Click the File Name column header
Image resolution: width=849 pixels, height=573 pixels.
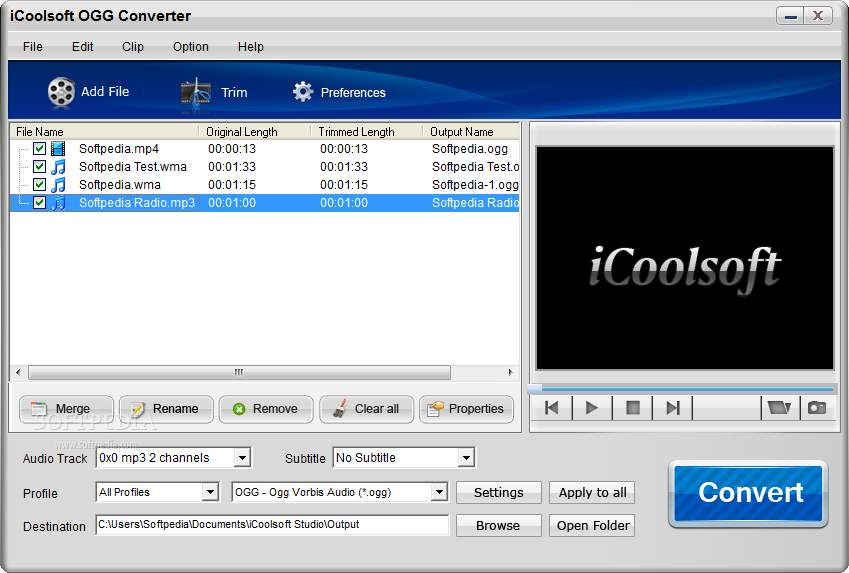(x=104, y=132)
